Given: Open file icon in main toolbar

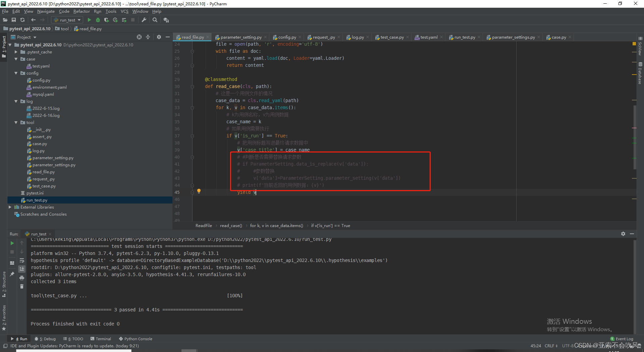Looking at the screenshot, I should pos(5,20).
